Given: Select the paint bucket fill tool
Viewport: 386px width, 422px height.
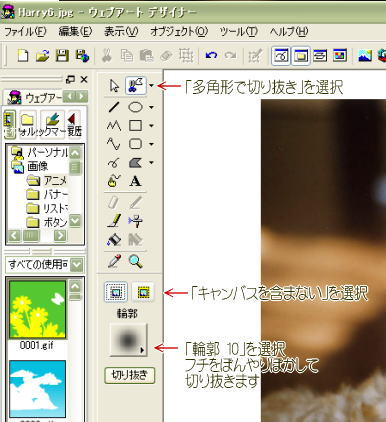Looking at the screenshot, I should click(x=114, y=240).
